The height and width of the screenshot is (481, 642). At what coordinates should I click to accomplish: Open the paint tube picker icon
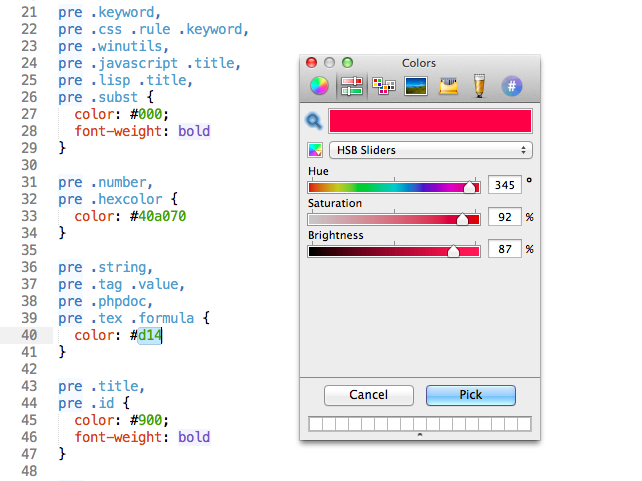click(x=479, y=86)
